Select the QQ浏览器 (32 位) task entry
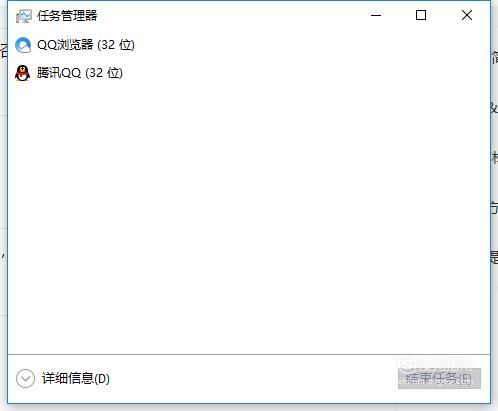 pyautogui.click(x=249, y=45)
